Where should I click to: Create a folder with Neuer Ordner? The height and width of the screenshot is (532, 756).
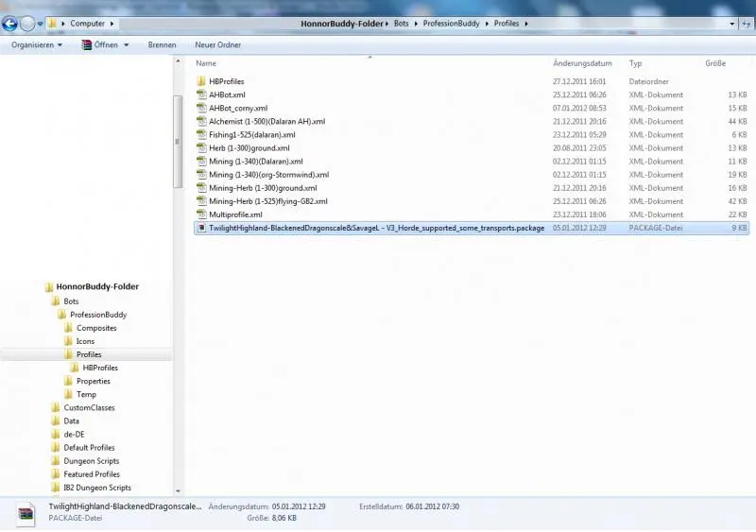click(218, 44)
